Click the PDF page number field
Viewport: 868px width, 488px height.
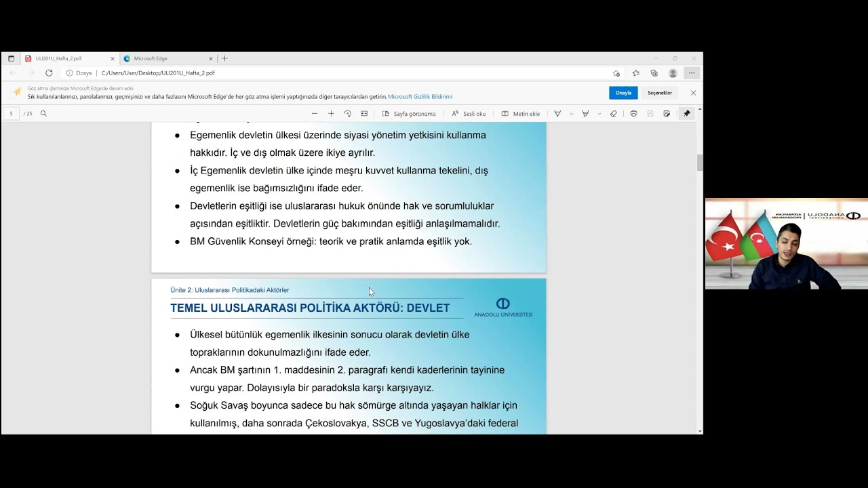[x=11, y=114]
